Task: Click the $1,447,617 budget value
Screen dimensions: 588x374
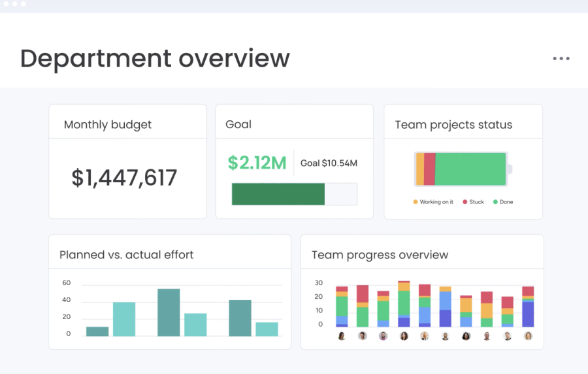Action: (x=124, y=177)
